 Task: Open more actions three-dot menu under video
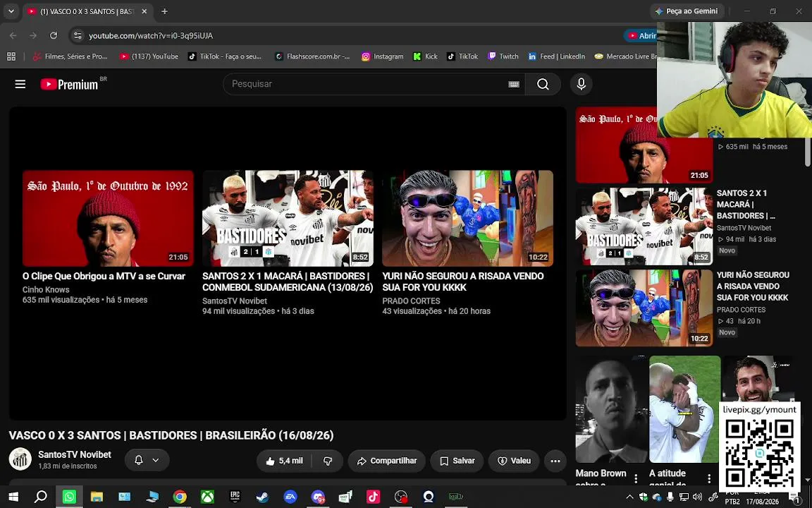555,461
